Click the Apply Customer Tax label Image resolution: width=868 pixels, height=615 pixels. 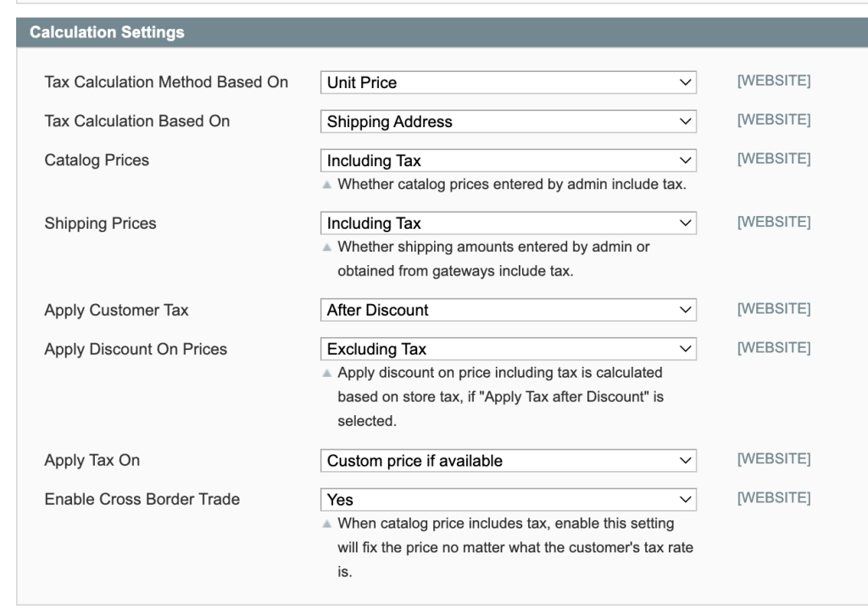click(x=116, y=310)
